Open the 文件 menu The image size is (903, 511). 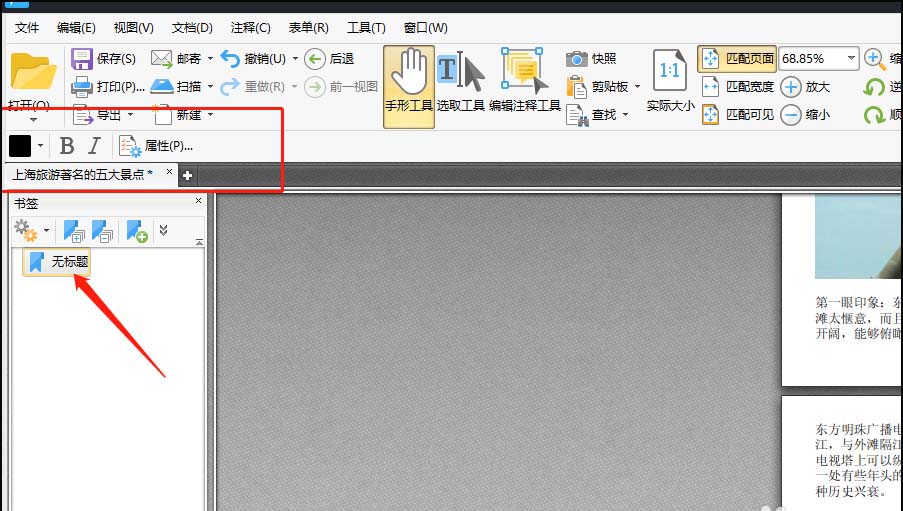tap(26, 28)
